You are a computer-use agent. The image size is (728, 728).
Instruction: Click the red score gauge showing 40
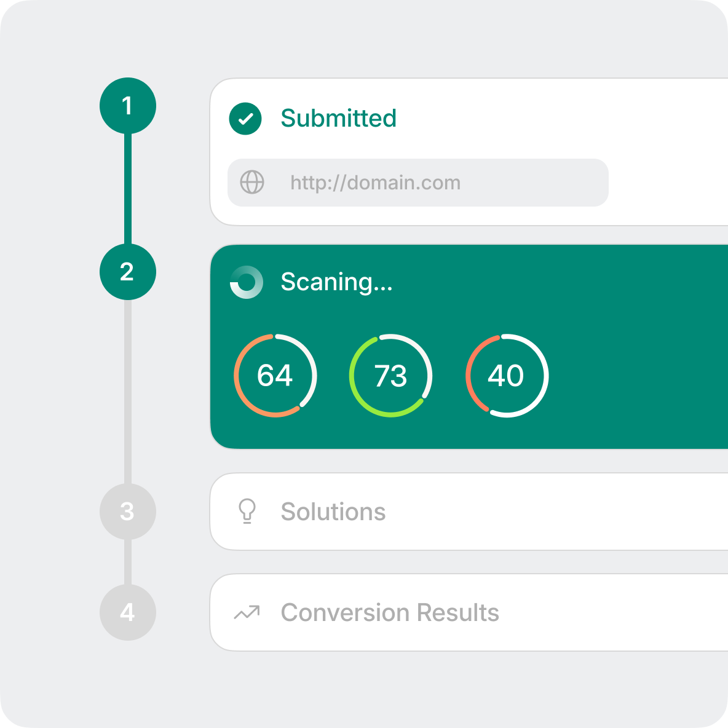click(506, 376)
